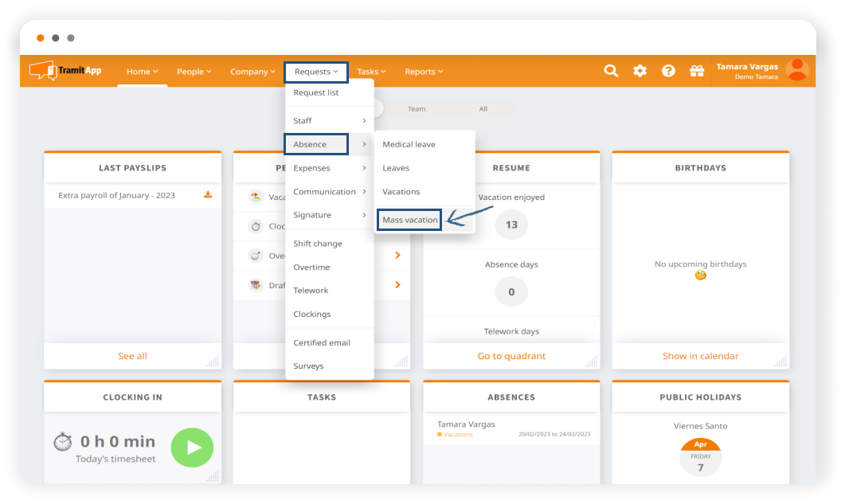
Task: Click the help question mark icon
Action: pos(668,71)
